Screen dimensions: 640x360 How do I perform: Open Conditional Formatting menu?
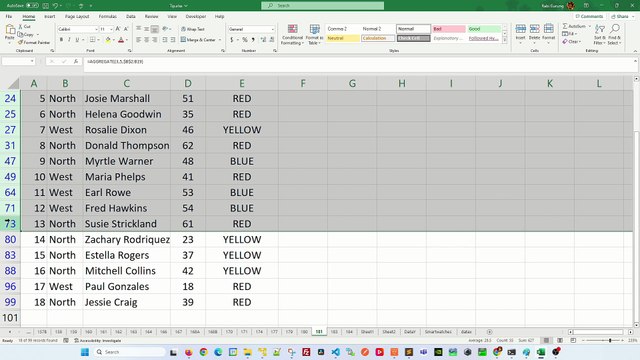click(x=292, y=34)
